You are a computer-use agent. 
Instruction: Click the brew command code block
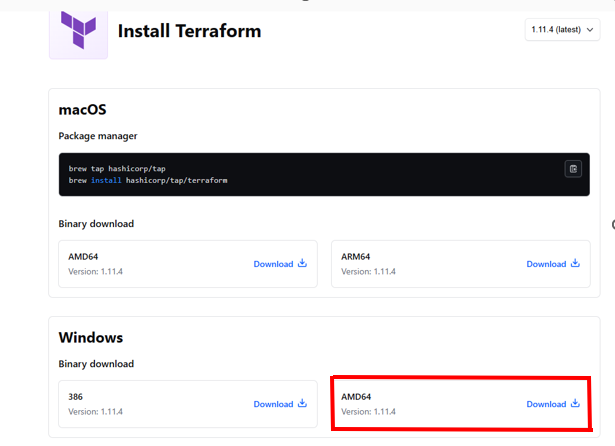click(x=324, y=175)
